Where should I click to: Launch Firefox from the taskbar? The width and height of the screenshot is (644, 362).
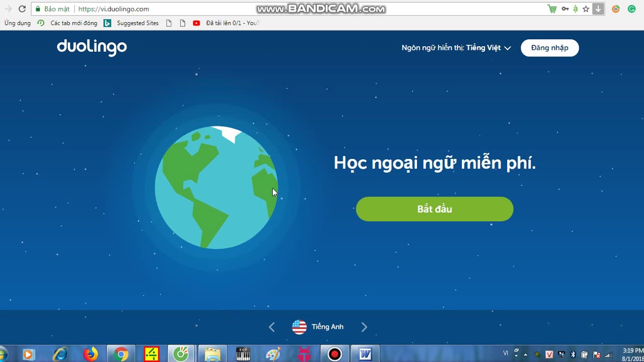pyautogui.click(x=91, y=354)
